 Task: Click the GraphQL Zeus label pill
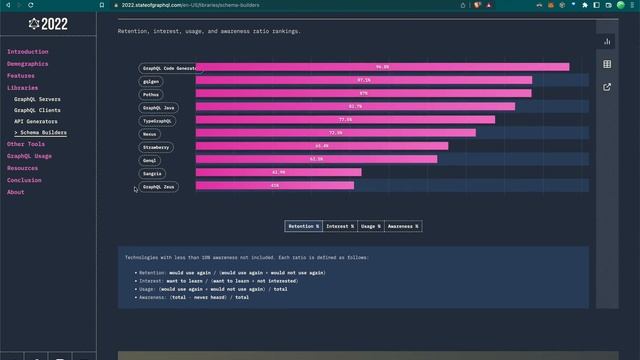159,187
